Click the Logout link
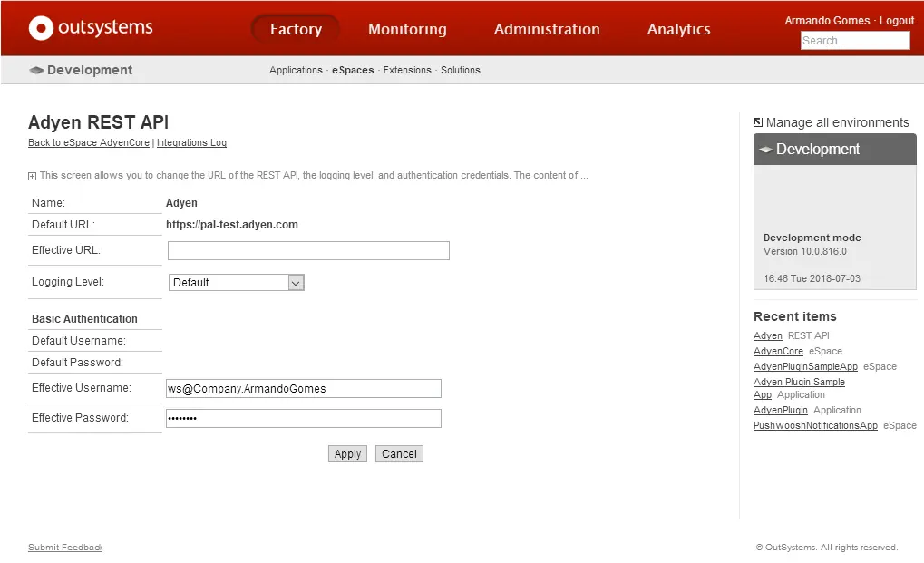Image resolution: width=924 pixels, height=563 pixels. coord(896,21)
